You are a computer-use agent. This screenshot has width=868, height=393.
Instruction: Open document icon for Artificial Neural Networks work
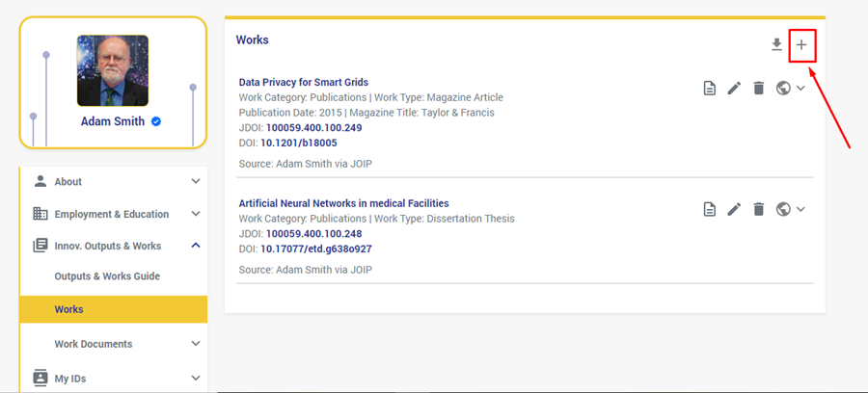[709, 209]
